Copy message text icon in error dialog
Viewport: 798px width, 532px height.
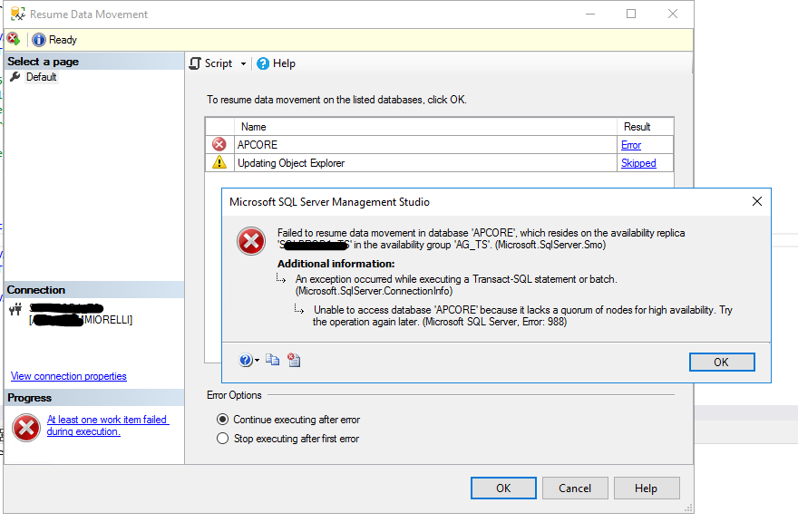coord(273,360)
